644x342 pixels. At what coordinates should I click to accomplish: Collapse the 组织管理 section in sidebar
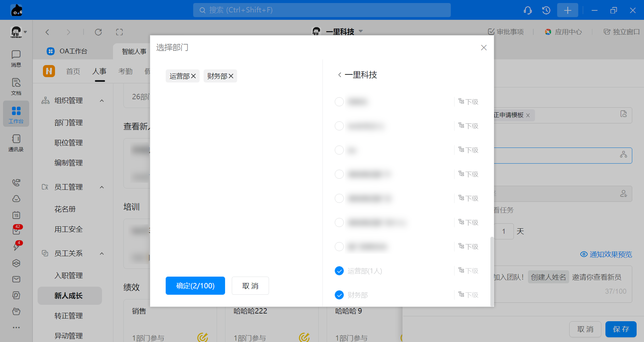click(x=102, y=101)
